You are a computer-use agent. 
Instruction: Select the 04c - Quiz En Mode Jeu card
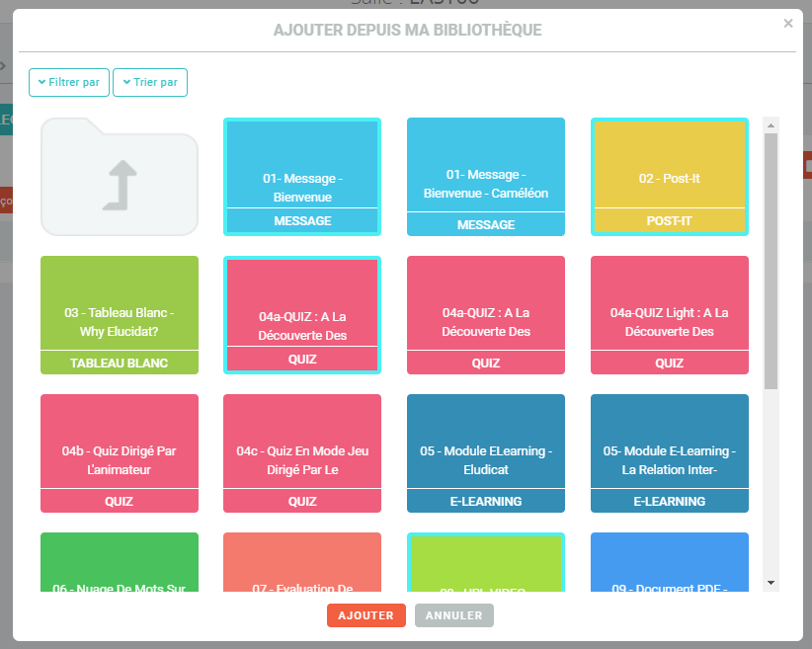coord(302,453)
